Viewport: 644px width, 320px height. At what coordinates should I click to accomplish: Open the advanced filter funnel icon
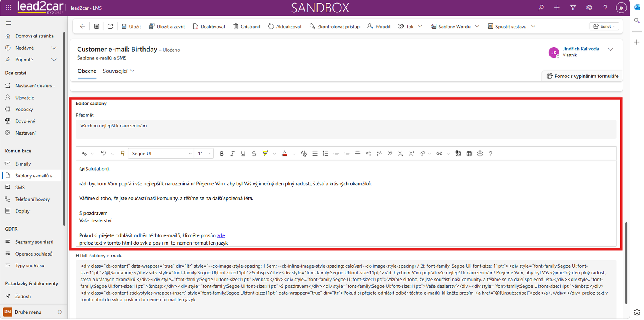pos(573,8)
